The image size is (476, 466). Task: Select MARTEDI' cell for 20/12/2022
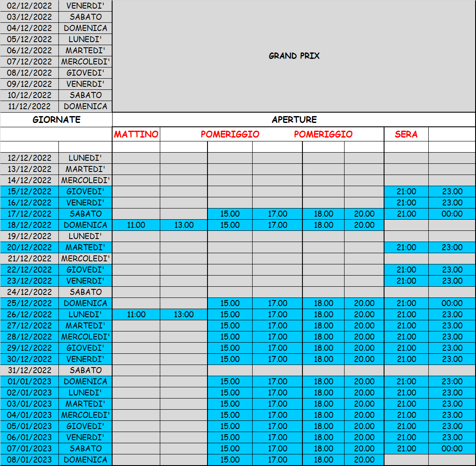(85, 247)
